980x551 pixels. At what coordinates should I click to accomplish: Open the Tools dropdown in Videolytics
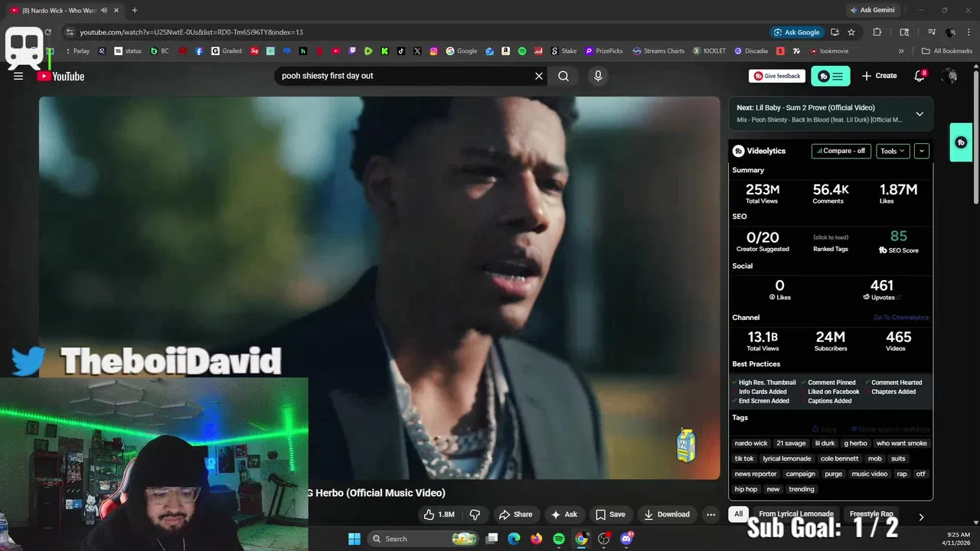click(x=893, y=151)
